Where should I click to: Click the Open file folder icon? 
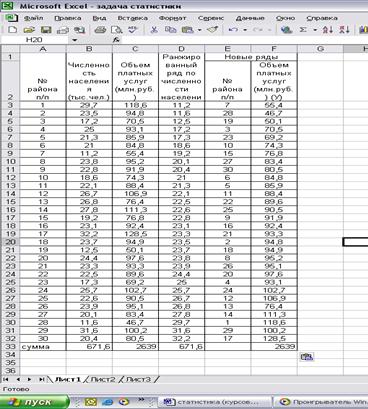point(29,30)
